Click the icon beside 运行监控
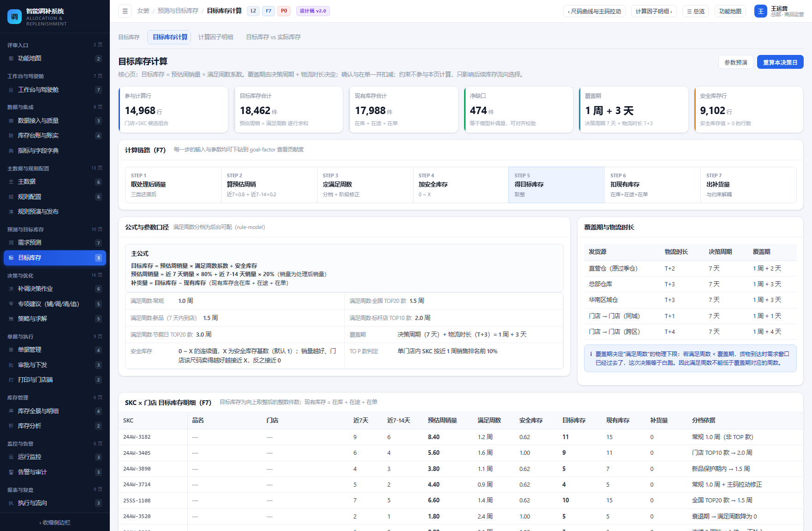The width and height of the screenshot is (812, 531). [x=11, y=457]
